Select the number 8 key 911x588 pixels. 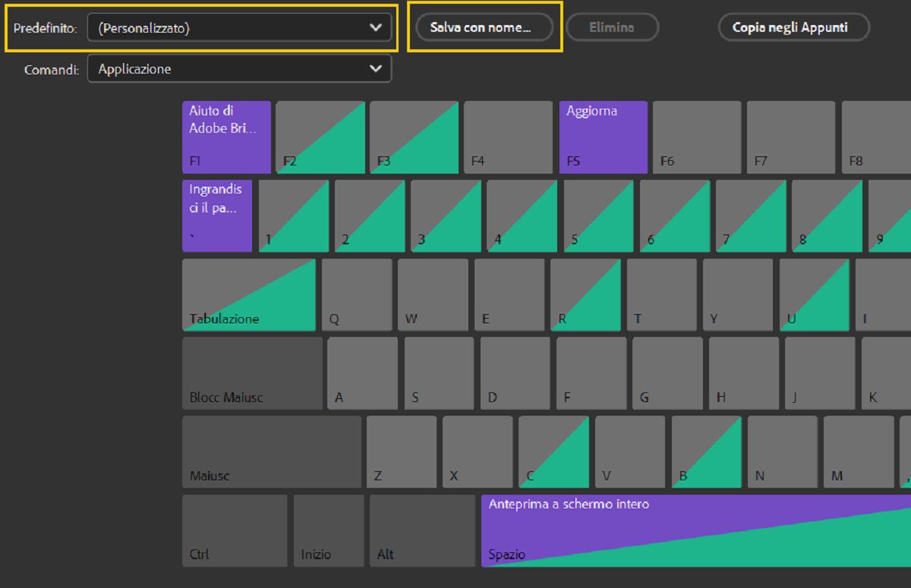[x=827, y=216]
